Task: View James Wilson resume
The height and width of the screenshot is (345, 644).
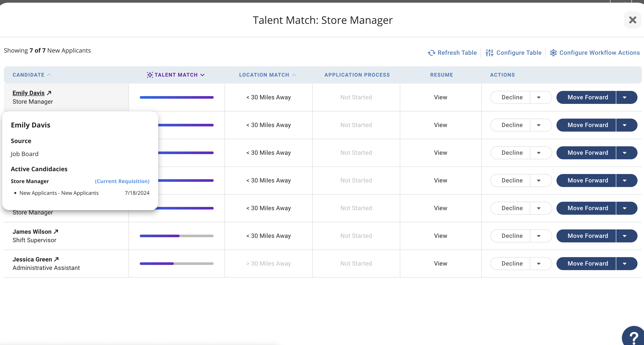Action: coord(441,236)
